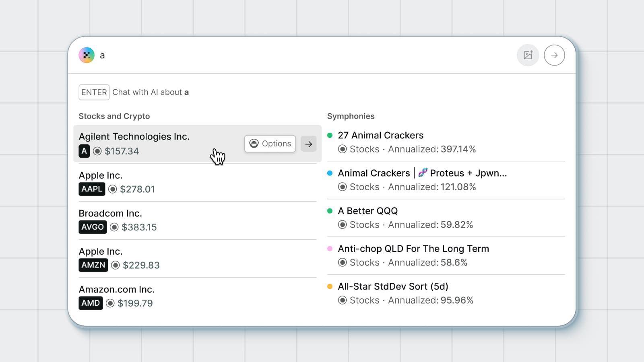This screenshot has width=644, height=362.
Task: Click the AAPL ticker badge
Action: click(x=92, y=189)
